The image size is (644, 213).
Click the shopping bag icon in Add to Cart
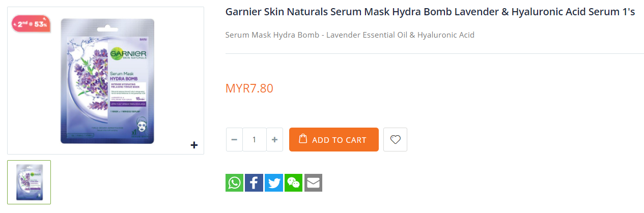[303, 139]
